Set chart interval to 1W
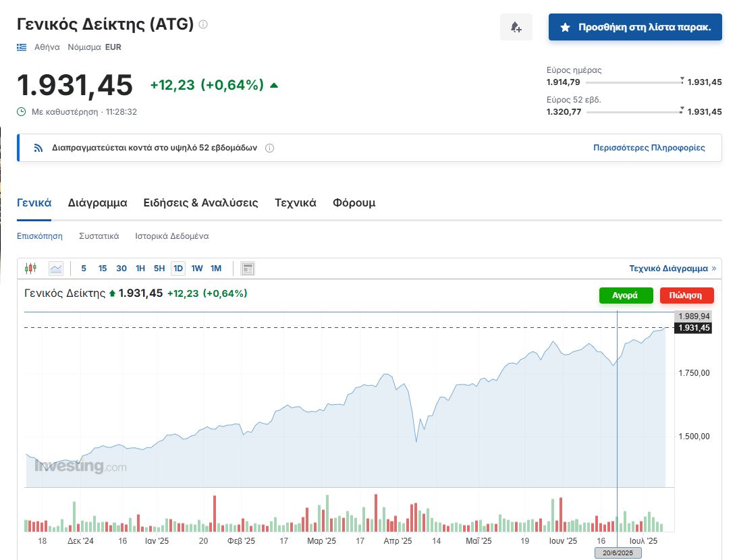The width and height of the screenshot is (737, 560). point(197,269)
